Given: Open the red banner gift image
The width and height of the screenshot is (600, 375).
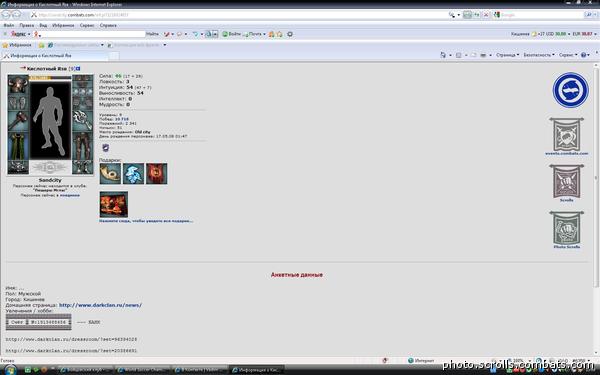Looking at the screenshot, I should 157,173.
